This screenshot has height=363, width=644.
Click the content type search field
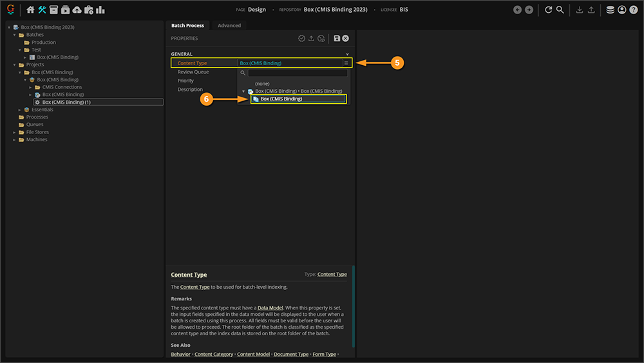click(x=298, y=73)
